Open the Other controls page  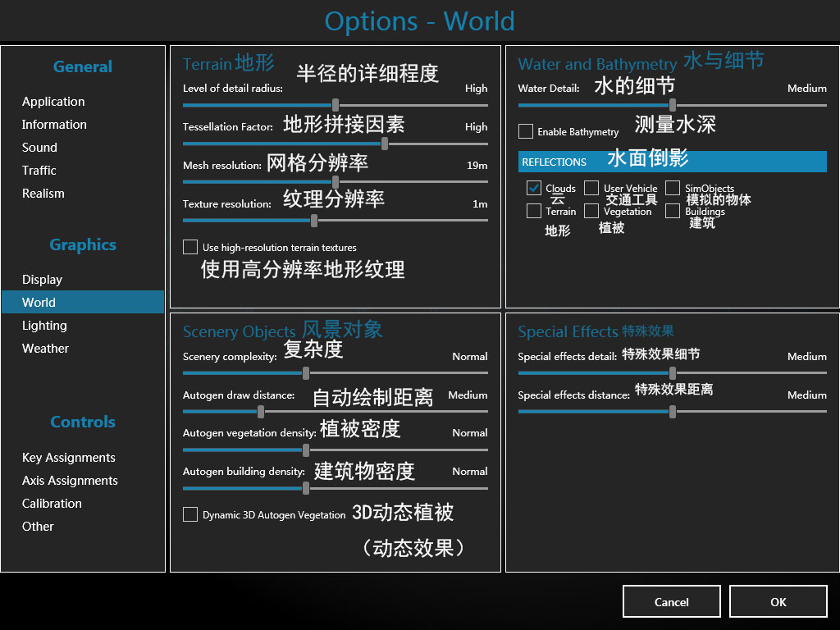(38, 527)
